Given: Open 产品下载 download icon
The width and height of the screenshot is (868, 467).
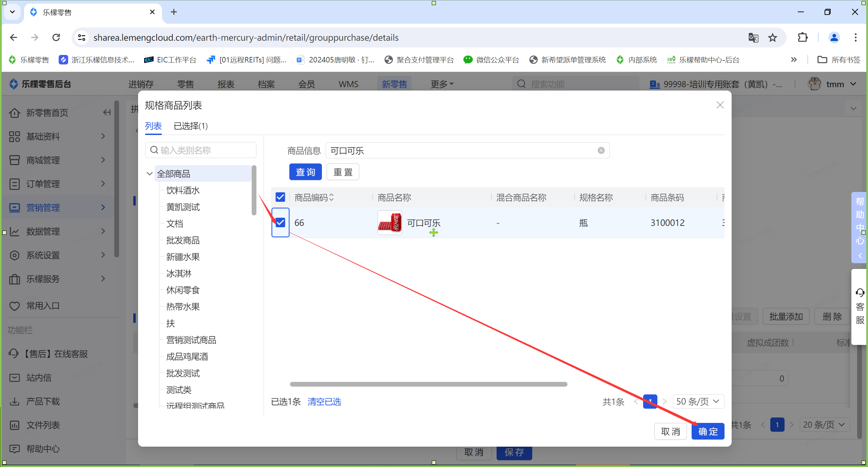Looking at the screenshot, I should (14, 401).
